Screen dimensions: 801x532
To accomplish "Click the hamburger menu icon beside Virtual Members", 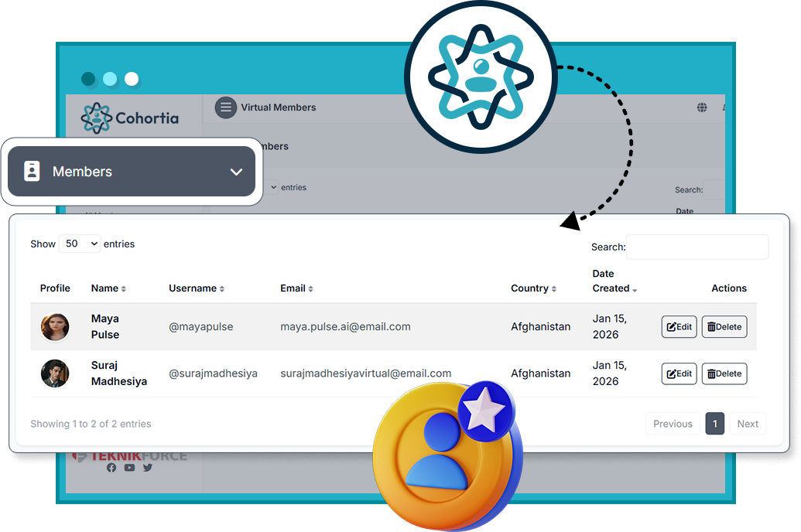I will pyautogui.click(x=225, y=107).
